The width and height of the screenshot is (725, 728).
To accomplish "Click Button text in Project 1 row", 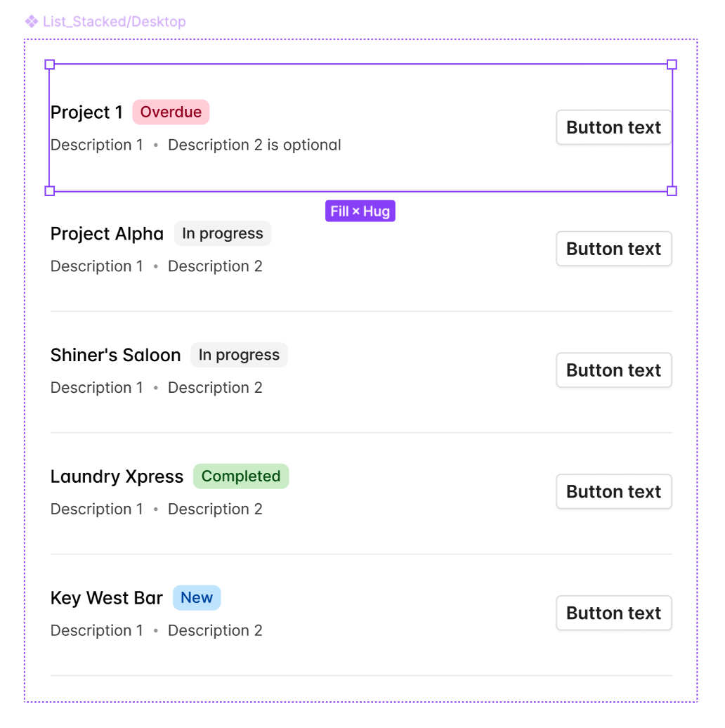I will tap(613, 127).
